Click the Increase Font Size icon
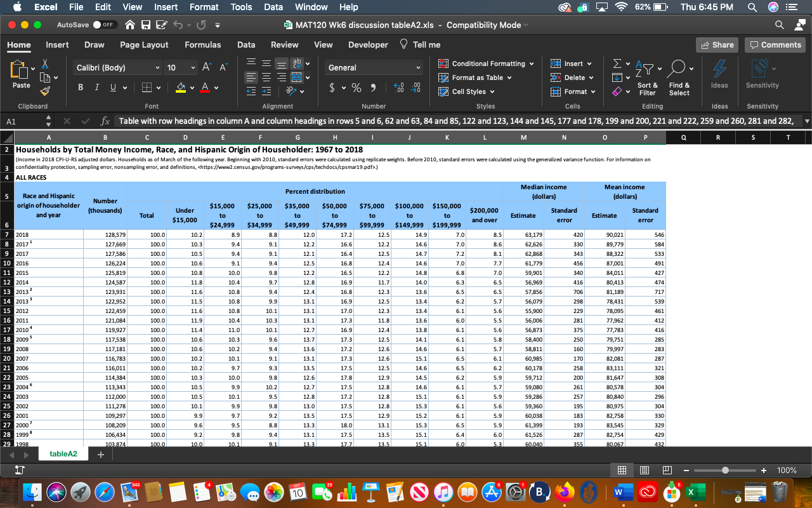Screen dimensions: 812x508 (207, 67)
